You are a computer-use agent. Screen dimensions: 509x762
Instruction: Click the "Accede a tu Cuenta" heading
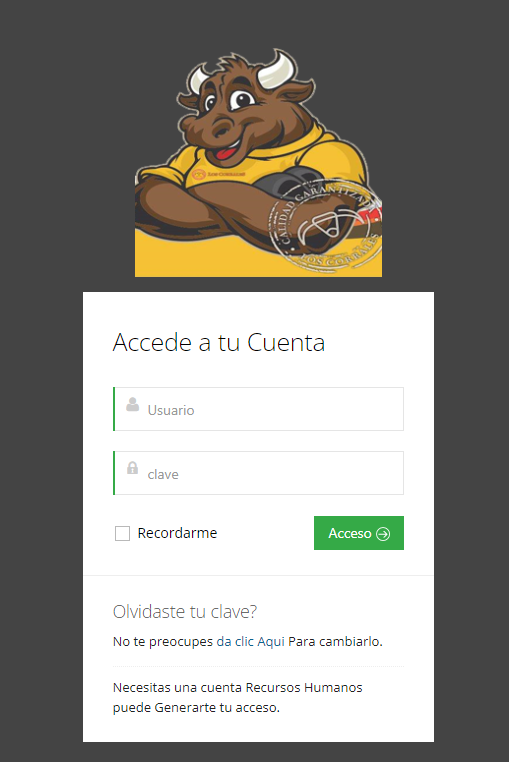coord(219,342)
